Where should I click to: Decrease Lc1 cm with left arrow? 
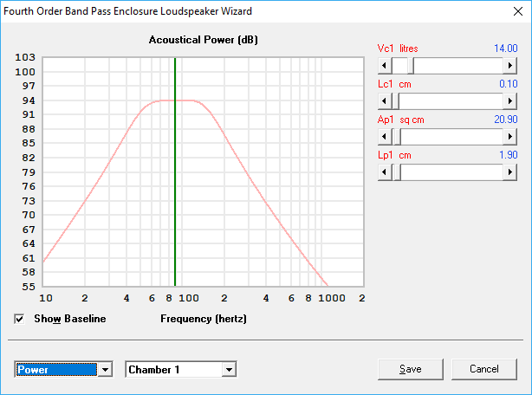[x=385, y=101]
